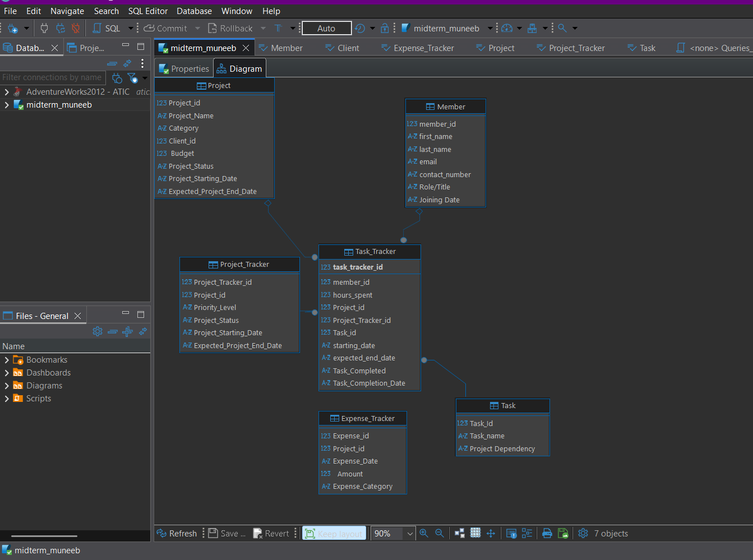Expand the Bookmarks folder
The height and width of the screenshot is (560, 753).
click(x=7, y=360)
